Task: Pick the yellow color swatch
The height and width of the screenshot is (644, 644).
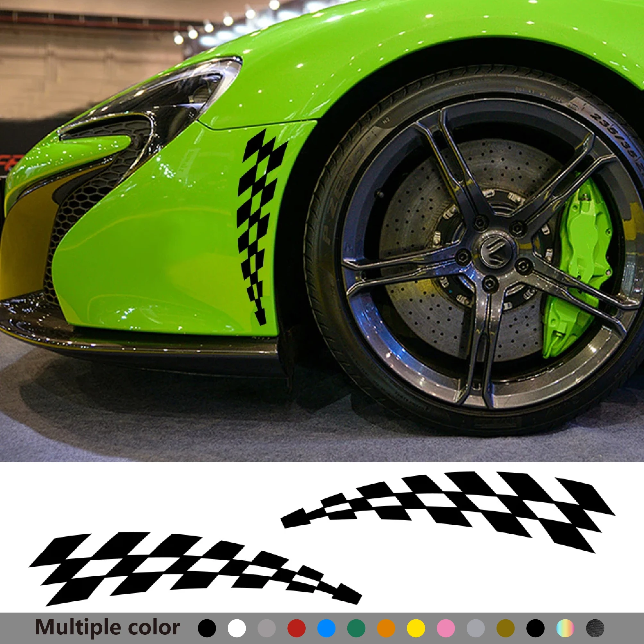Action: 416,628
